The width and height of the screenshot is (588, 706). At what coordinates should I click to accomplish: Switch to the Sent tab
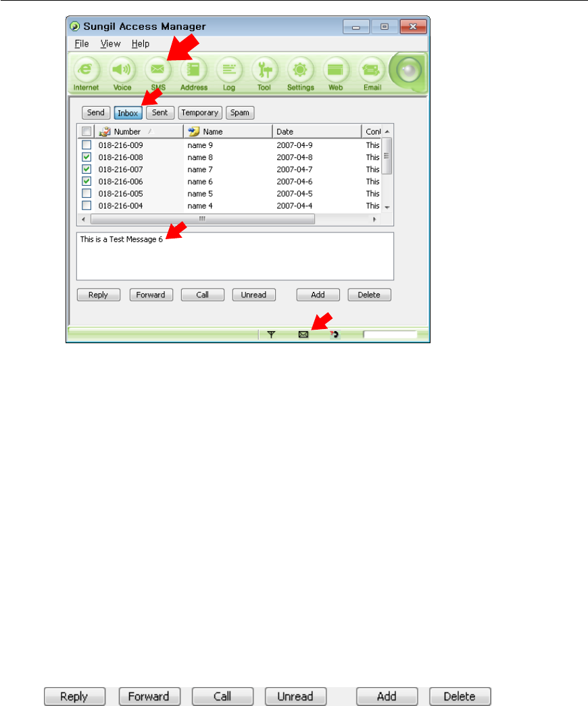(x=160, y=113)
